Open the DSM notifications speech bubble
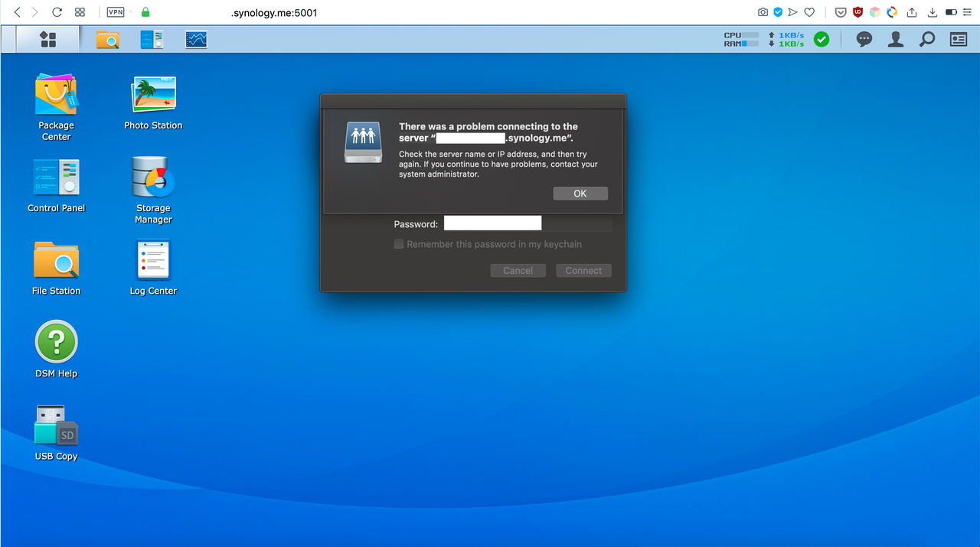This screenshot has width=980, height=547. [x=864, y=39]
